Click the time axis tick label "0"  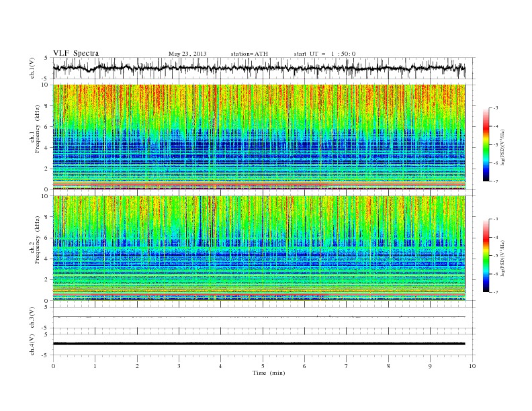(53, 366)
